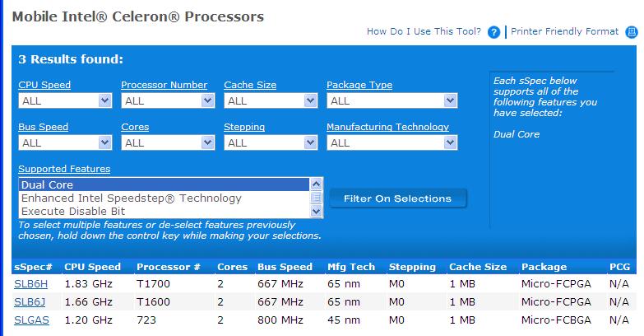Click the CPU Speed column header in results
644x336 pixels.
coord(92,267)
